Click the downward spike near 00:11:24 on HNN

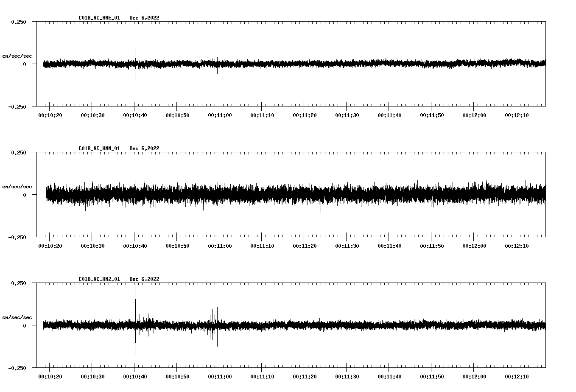(321, 208)
